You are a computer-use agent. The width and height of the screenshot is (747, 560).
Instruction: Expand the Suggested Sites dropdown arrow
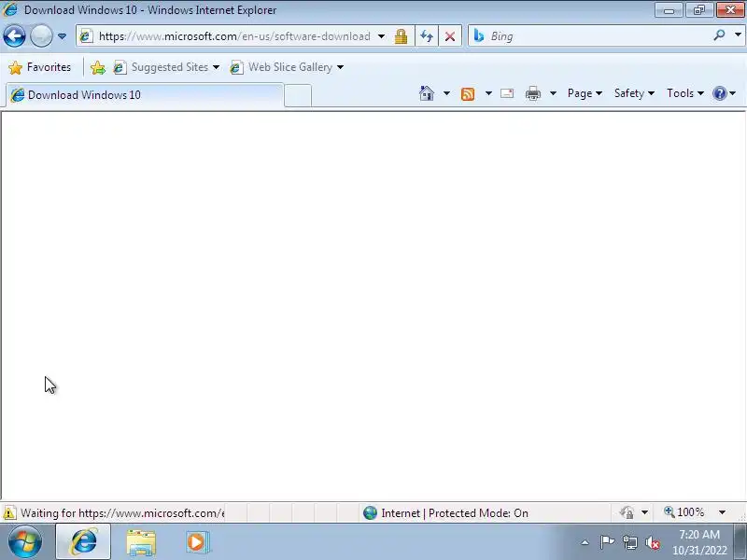pos(217,67)
